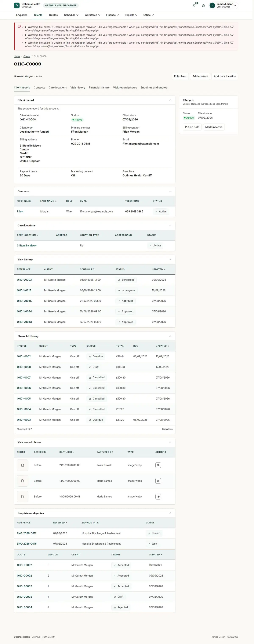The height and width of the screenshot is (644, 254).
Task: Switch to the Visit history tab
Action: tap(78, 87)
